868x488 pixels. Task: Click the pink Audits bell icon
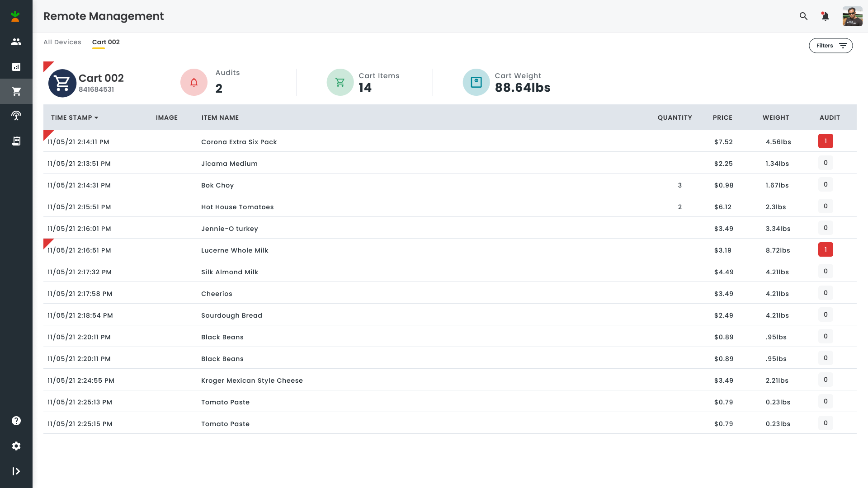(x=194, y=82)
